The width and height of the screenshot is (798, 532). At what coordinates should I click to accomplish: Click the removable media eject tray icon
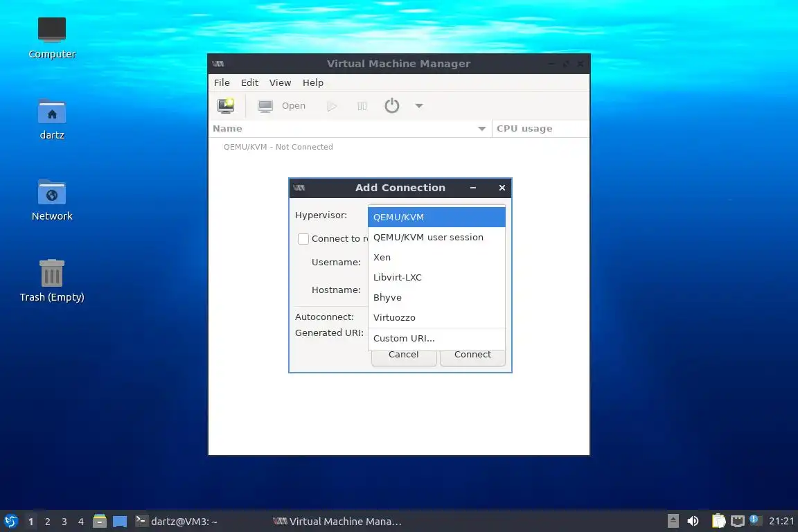click(673, 521)
